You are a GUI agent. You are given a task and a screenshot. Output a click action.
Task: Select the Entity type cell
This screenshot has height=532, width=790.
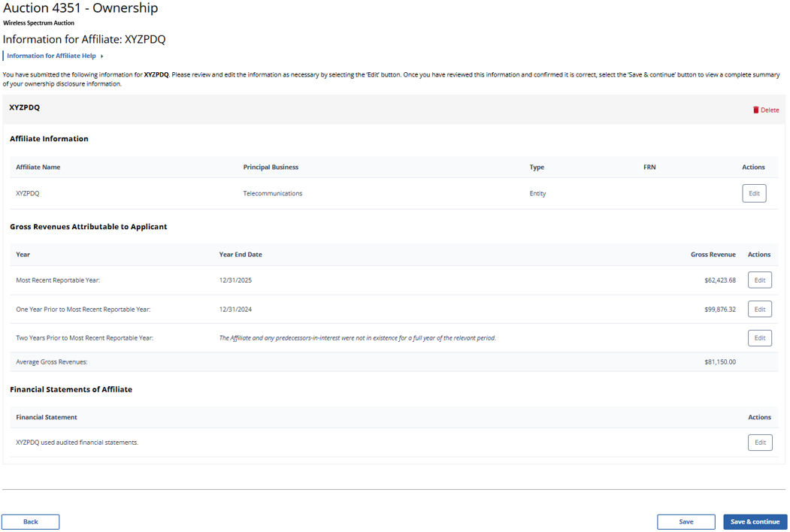537,193
